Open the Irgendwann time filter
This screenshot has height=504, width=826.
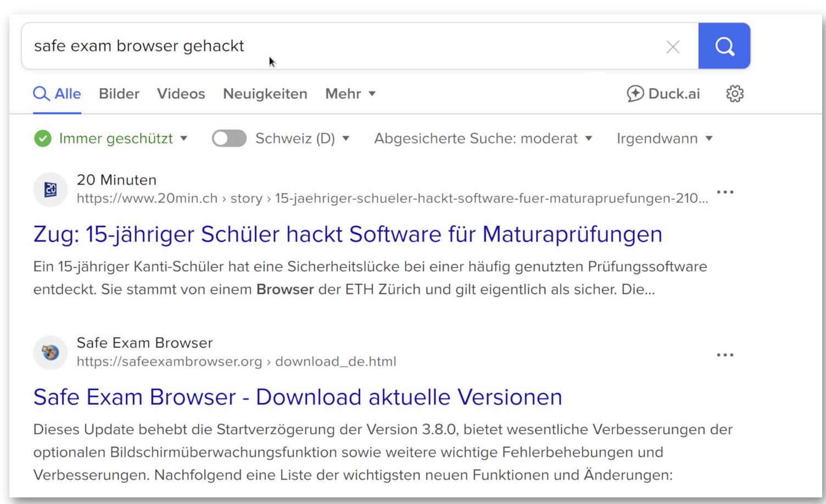pos(665,138)
